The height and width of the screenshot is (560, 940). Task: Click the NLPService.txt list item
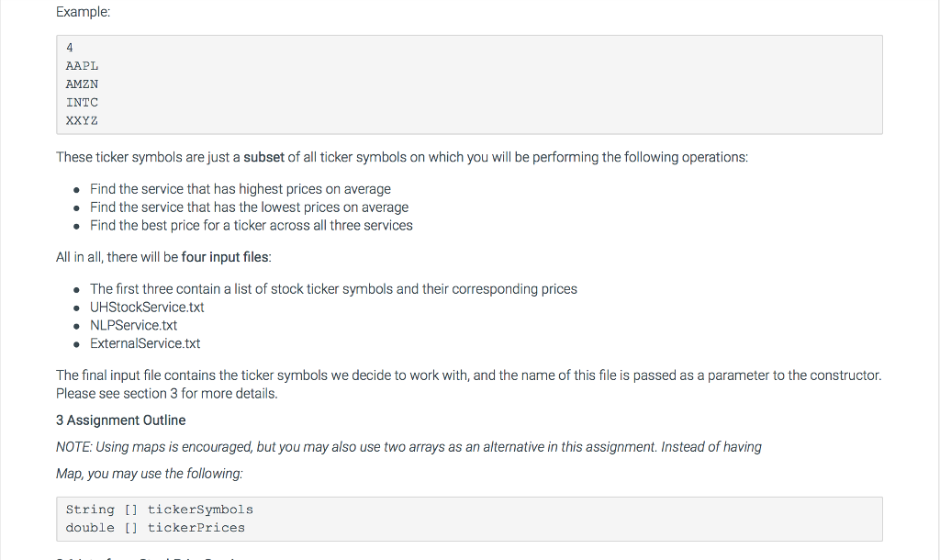coord(133,326)
